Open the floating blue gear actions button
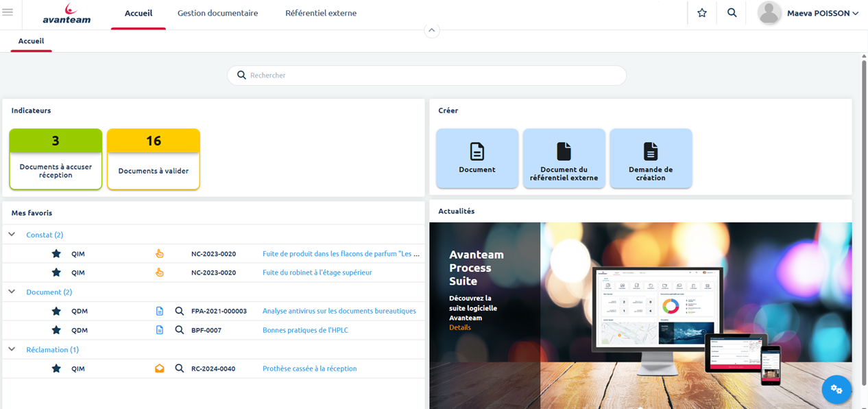 [x=836, y=389]
